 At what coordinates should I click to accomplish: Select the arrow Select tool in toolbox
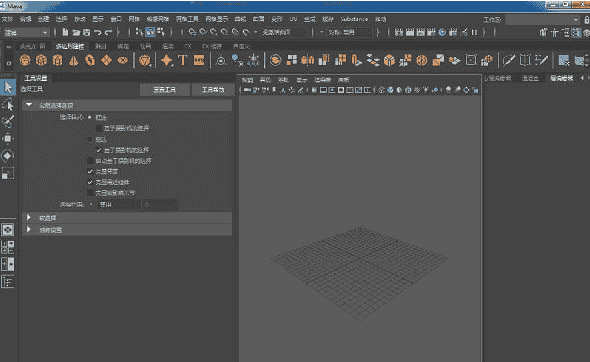[8, 87]
